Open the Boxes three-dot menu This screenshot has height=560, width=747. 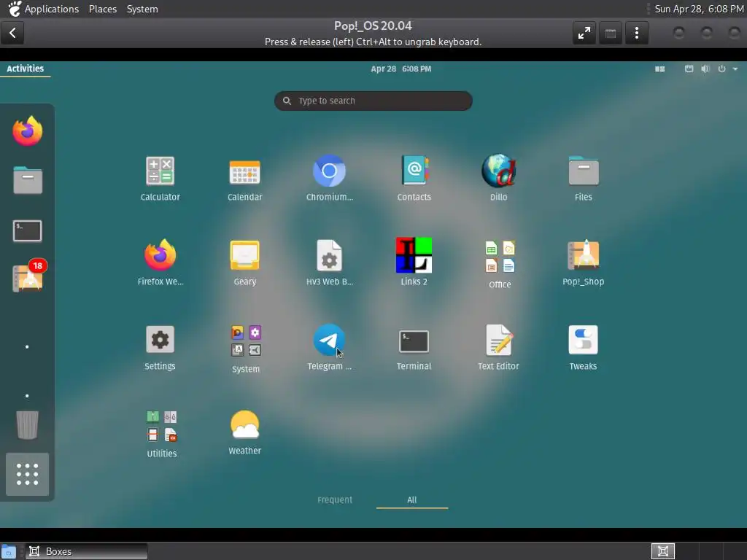(636, 33)
